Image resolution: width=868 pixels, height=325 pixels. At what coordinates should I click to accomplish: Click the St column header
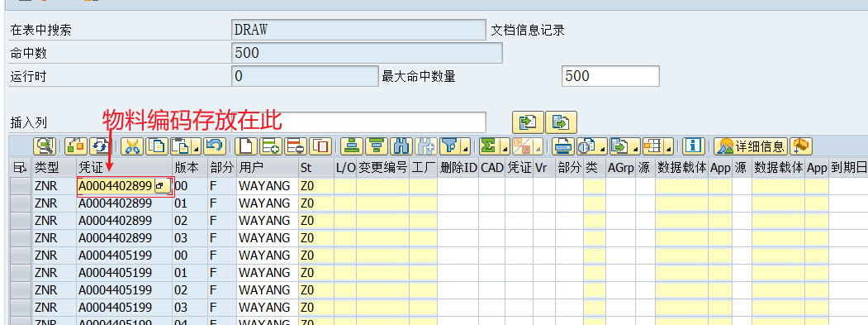pos(316,167)
